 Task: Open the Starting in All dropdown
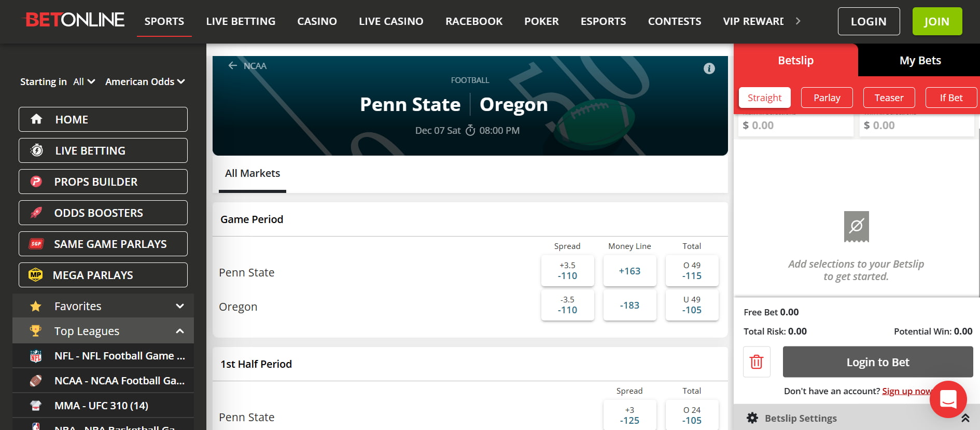pos(84,81)
